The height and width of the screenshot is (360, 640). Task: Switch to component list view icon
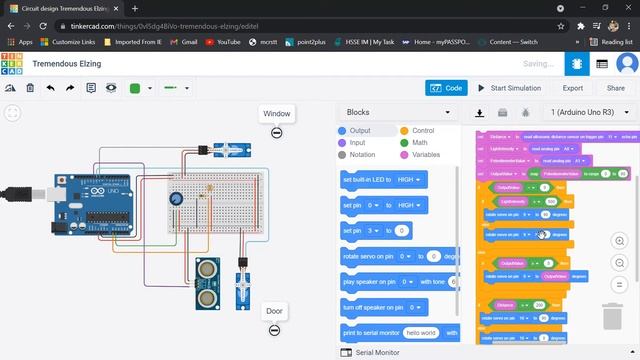pos(602,64)
